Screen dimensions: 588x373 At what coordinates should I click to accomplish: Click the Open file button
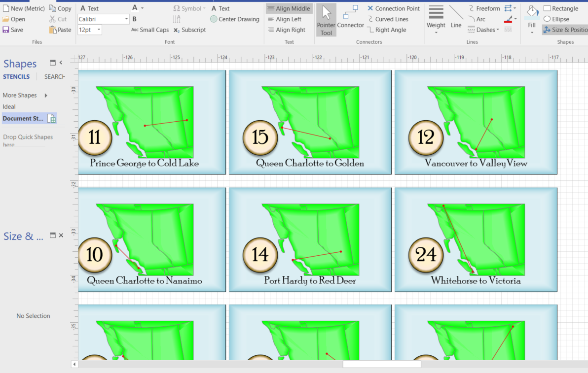[x=14, y=19]
